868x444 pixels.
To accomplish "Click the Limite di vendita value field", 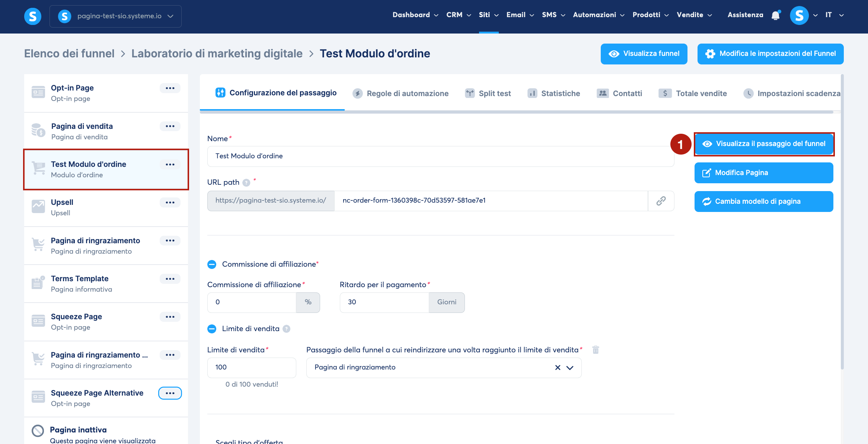I will click(252, 368).
